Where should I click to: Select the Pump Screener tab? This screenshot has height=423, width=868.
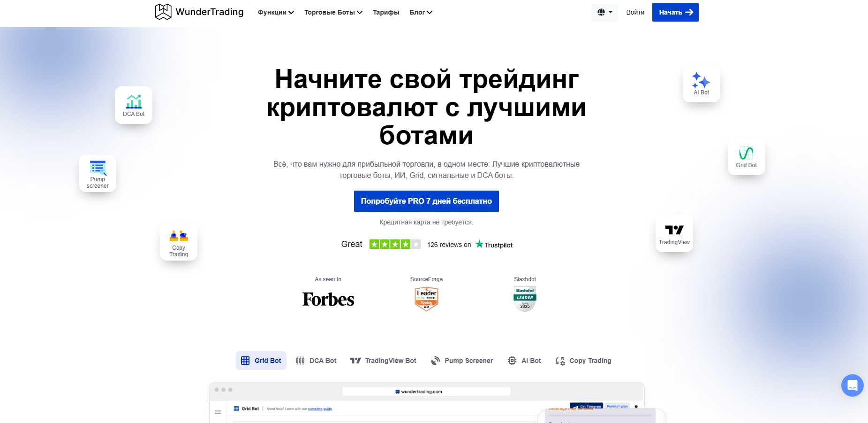(x=462, y=361)
